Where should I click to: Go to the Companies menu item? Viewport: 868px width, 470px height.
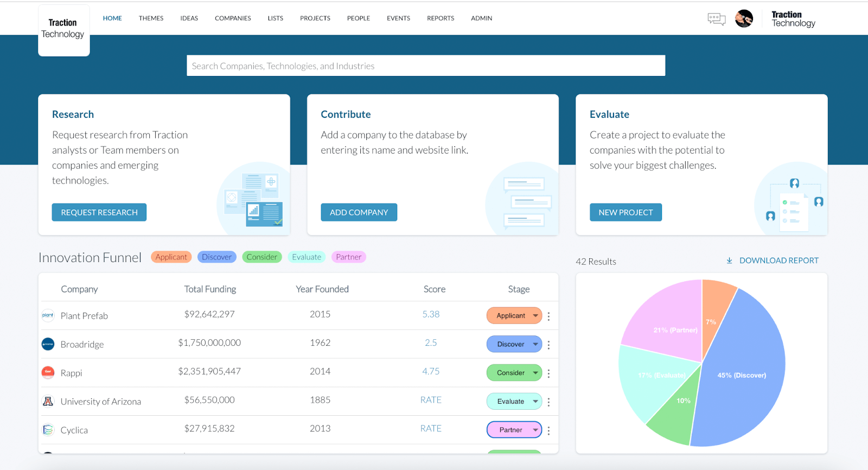tap(233, 18)
